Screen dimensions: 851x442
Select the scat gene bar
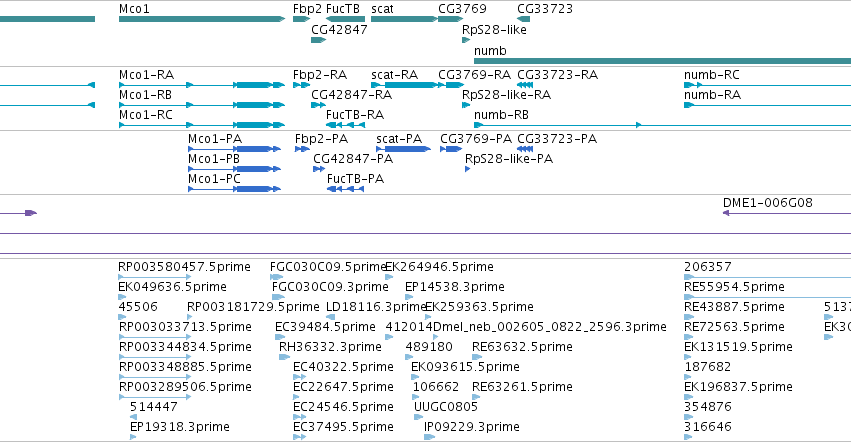(x=404, y=19)
